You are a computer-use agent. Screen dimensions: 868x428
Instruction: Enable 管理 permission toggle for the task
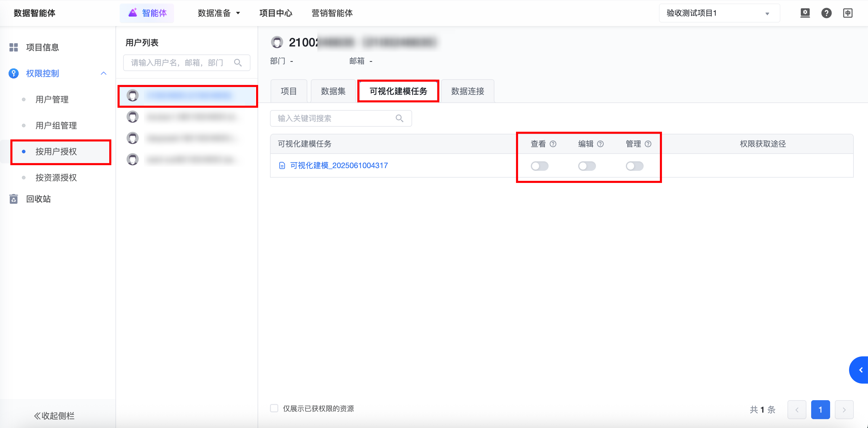coord(634,166)
